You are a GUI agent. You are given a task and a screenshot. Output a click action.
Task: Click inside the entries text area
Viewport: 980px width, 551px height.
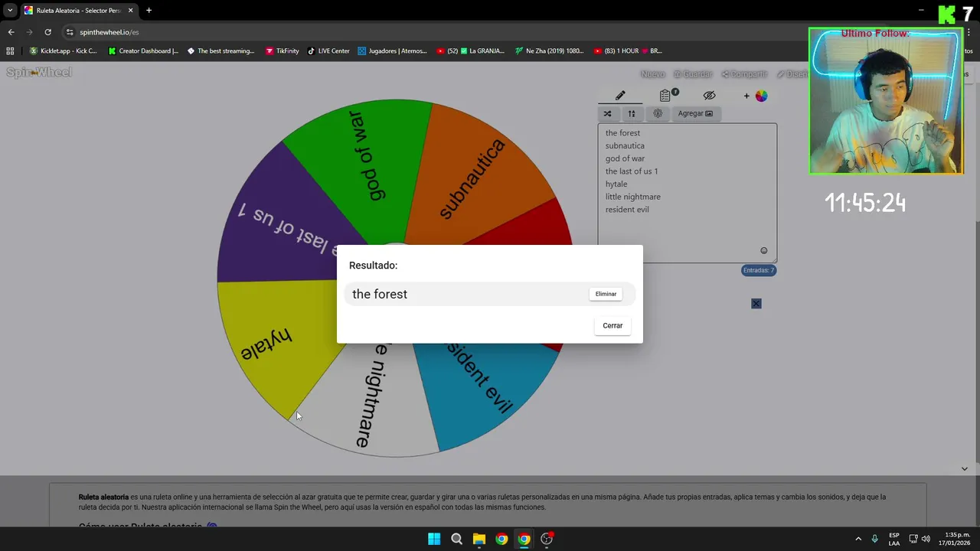click(x=688, y=193)
